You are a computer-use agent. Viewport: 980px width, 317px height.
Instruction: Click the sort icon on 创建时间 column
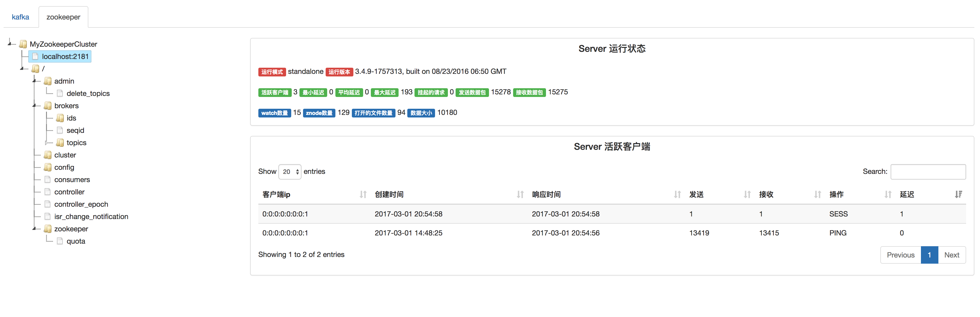click(x=520, y=195)
